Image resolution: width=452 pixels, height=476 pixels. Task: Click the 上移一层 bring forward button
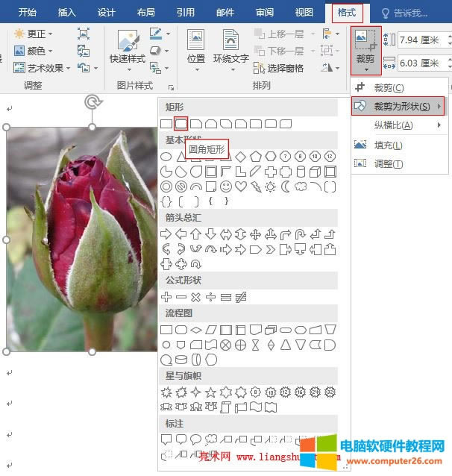point(279,34)
